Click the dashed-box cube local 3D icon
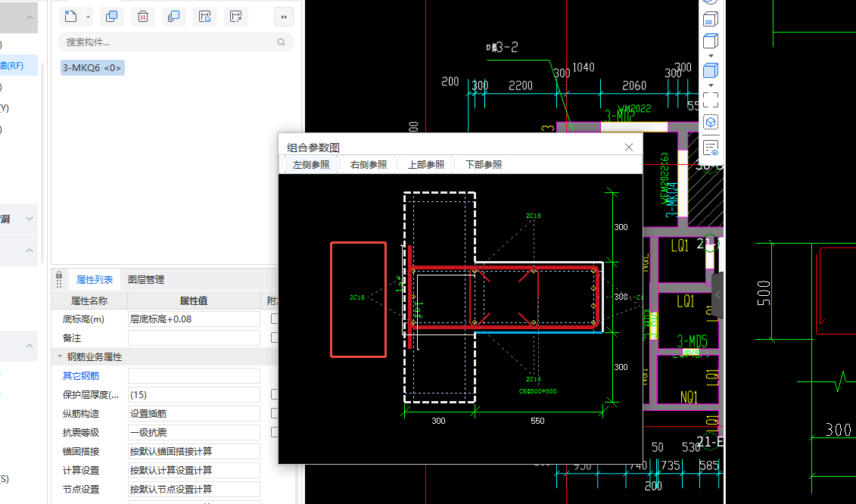Screen dimensions: 856x504 coord(710,123)
